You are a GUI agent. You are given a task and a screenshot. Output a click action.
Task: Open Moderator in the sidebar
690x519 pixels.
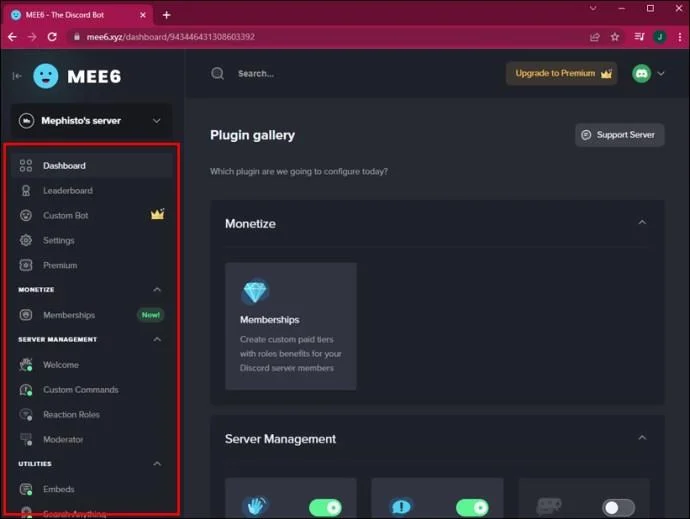92,439
